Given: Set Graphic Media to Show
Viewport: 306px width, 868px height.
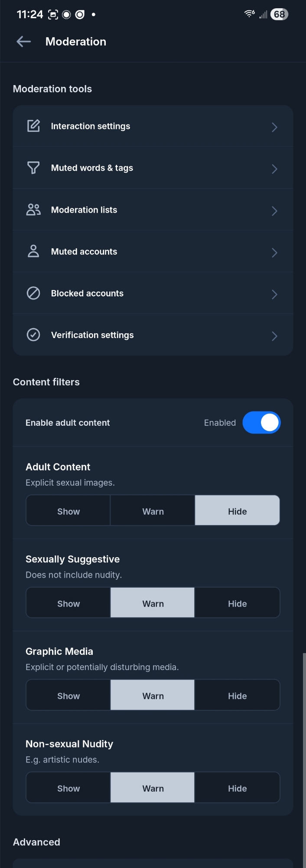Looking at the screenshot, I should coord(68,696).
